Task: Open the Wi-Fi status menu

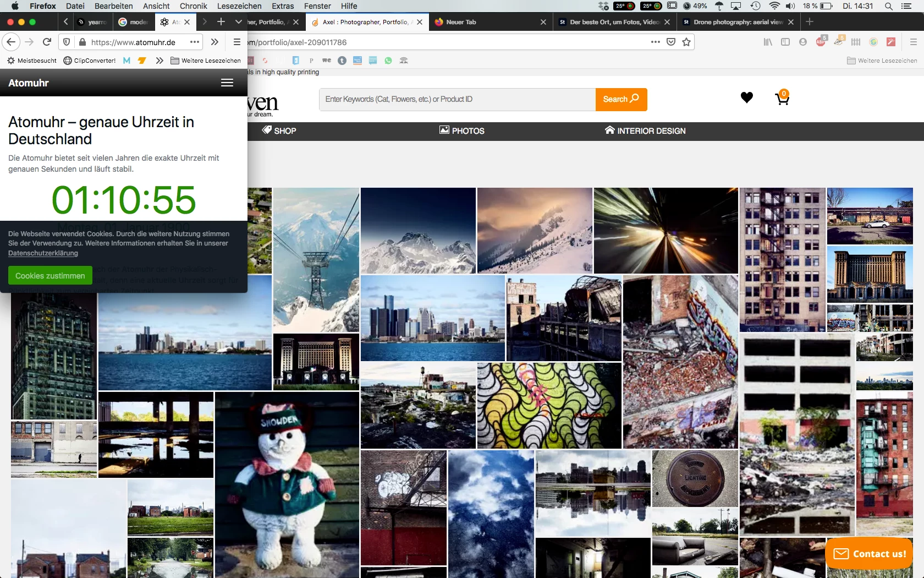Action: point(774,6)
